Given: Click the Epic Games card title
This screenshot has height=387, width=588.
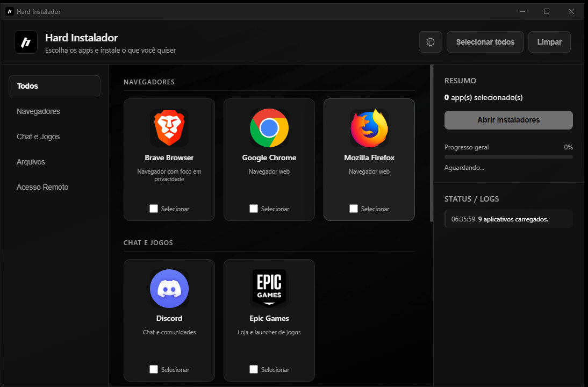Looking at the screenshot, I should tap(269, 318).
